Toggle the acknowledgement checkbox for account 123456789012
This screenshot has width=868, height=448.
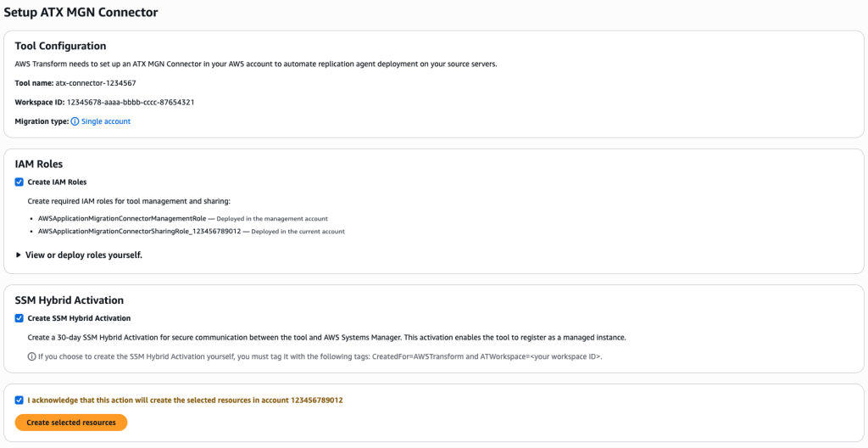[x=19, y=400]
